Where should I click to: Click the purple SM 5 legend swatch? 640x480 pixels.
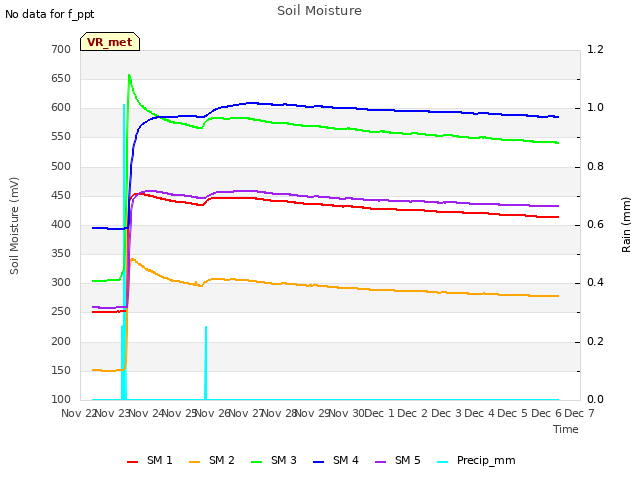[381, 462]
